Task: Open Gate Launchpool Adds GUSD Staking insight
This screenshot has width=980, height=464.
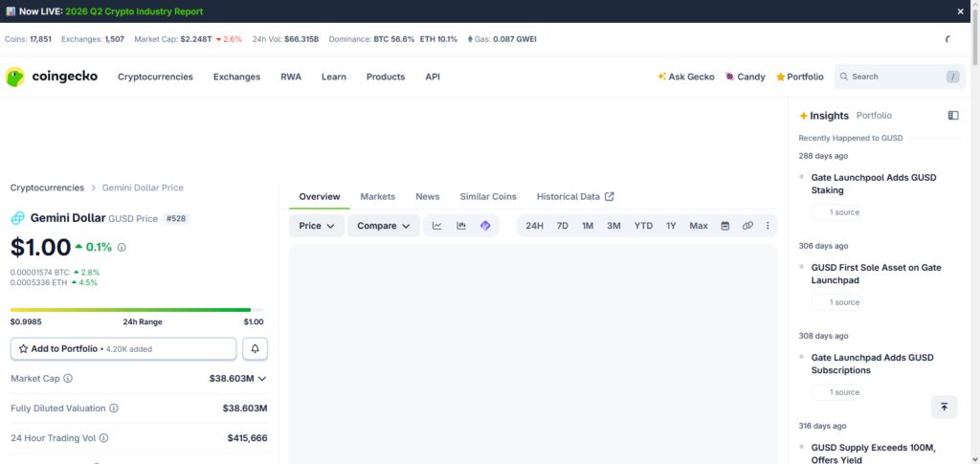Action: pos(874,184)
